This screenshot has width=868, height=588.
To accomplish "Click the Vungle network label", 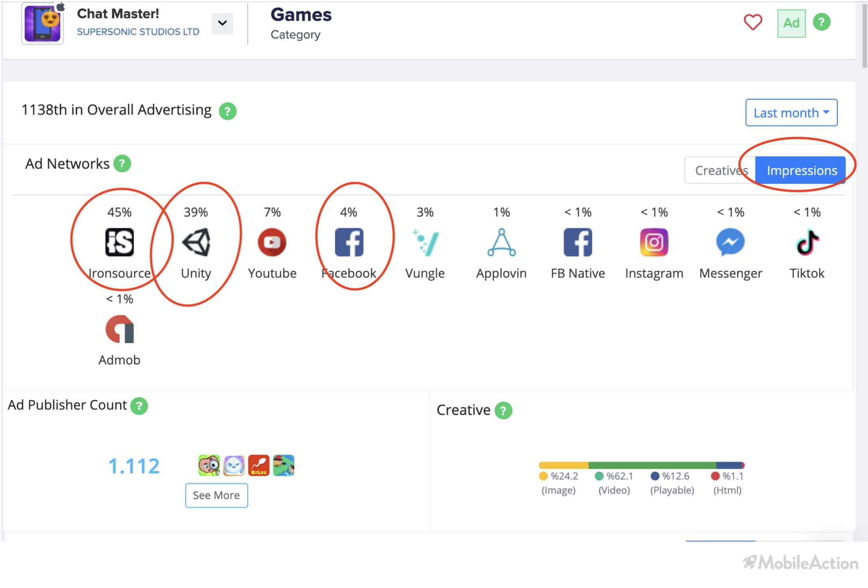I will pos(425,273).
